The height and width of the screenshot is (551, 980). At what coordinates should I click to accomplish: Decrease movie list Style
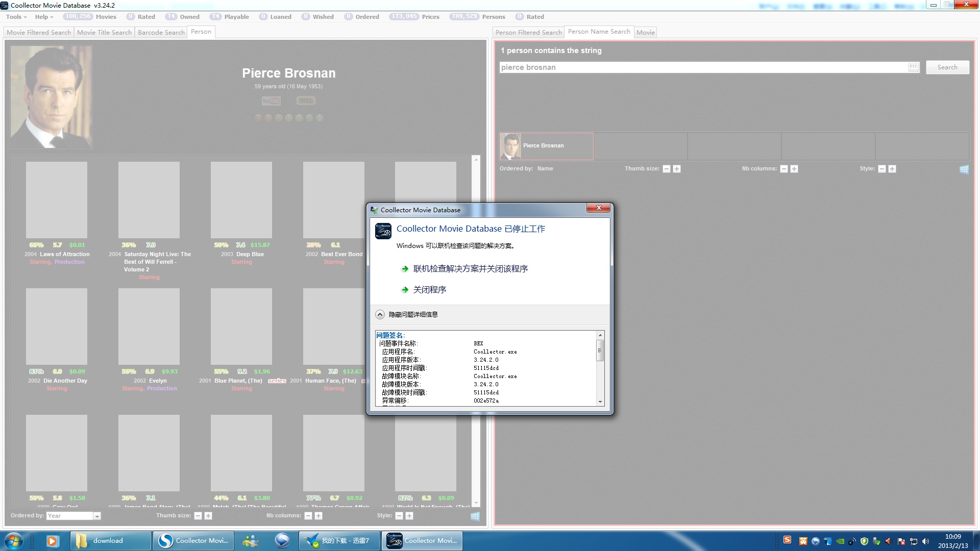click(x=399, y=516)
